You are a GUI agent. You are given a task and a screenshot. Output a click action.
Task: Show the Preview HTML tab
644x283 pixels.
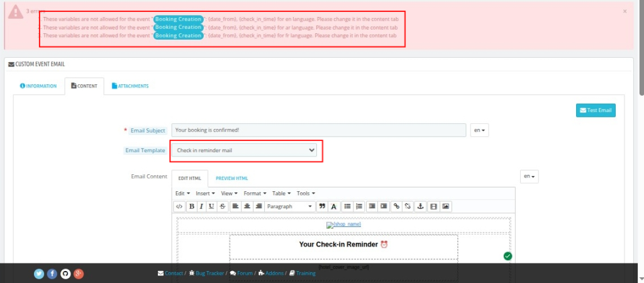coord(231,179)
